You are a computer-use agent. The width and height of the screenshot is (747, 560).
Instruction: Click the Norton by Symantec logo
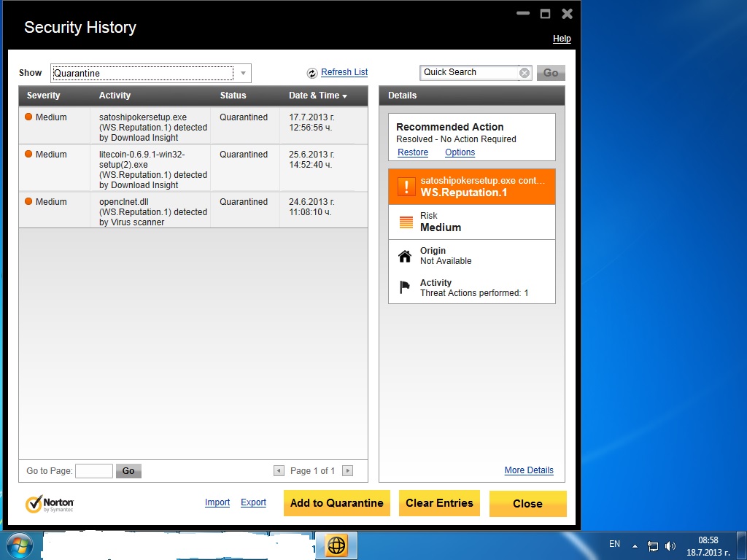(x=50, y=504)
